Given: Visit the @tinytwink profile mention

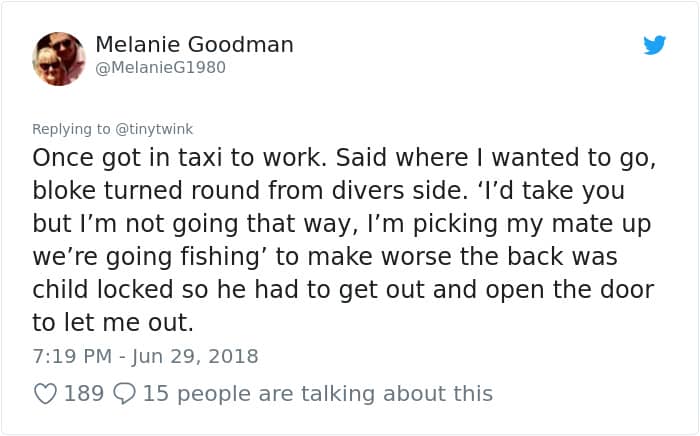Looking at the screenshot, I should (154, 129).
